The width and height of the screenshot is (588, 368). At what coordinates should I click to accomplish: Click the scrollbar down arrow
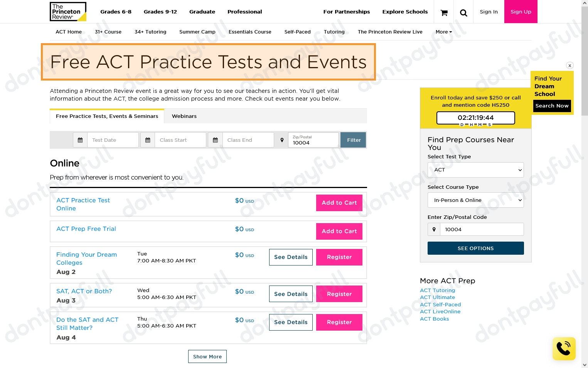585,365
